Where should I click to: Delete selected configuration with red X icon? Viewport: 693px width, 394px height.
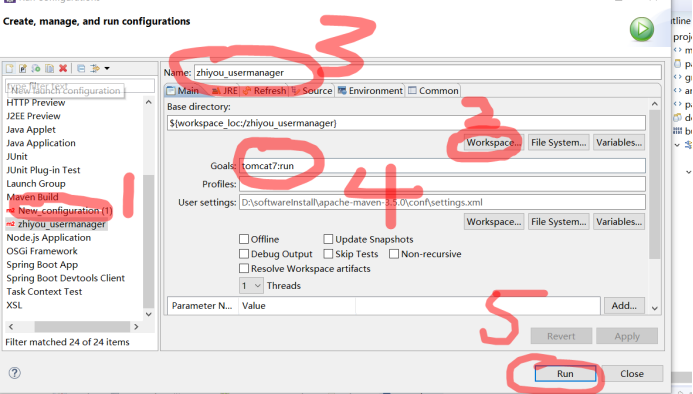pyautogui.click(x=63, y=68)
